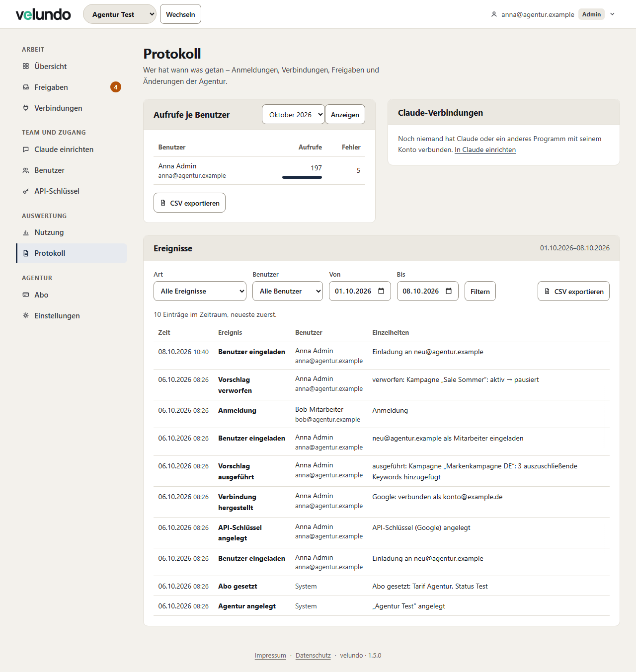The height and width of the screenshot is (672, 636).
Task: Click the Freigaben inbox icon
Action: click(26, 87)
